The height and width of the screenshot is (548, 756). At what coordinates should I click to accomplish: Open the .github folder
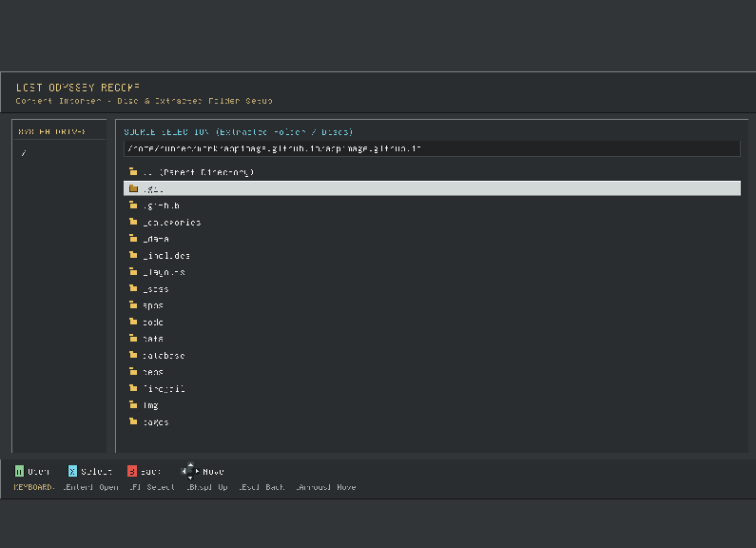coord(432,205)
